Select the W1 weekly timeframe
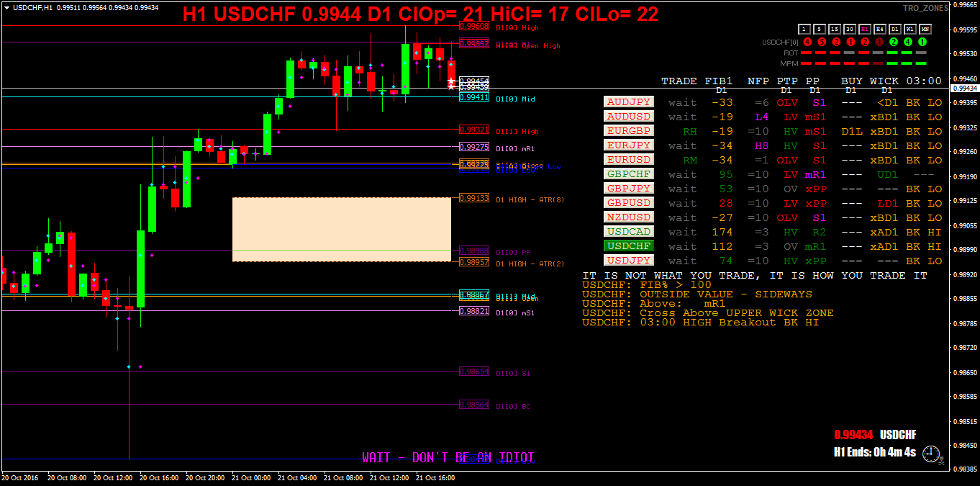Image resolution: width=980 pixels, height=486 pixels. point(910,30)
